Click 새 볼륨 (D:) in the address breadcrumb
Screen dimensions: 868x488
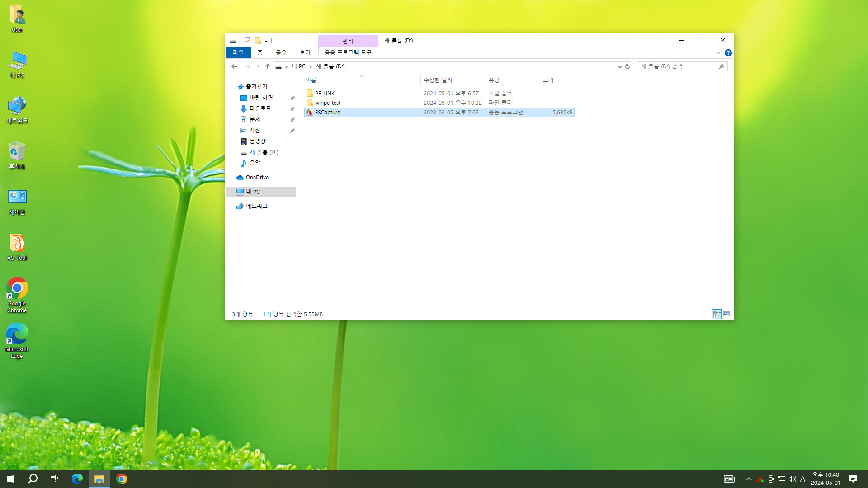pos(330,66)
